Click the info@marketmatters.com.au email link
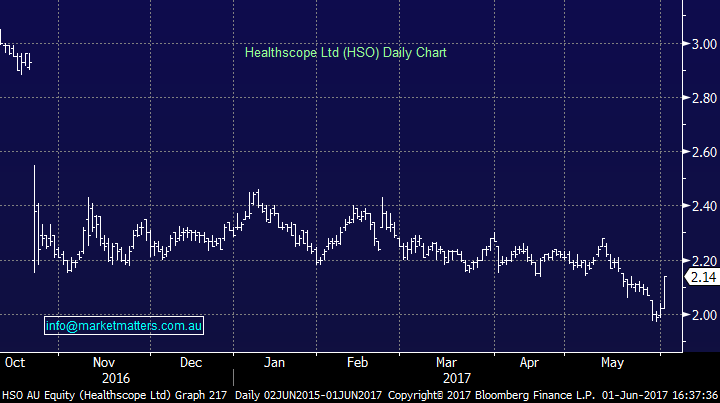The image size is (720, 403). (x=124, y=326)
